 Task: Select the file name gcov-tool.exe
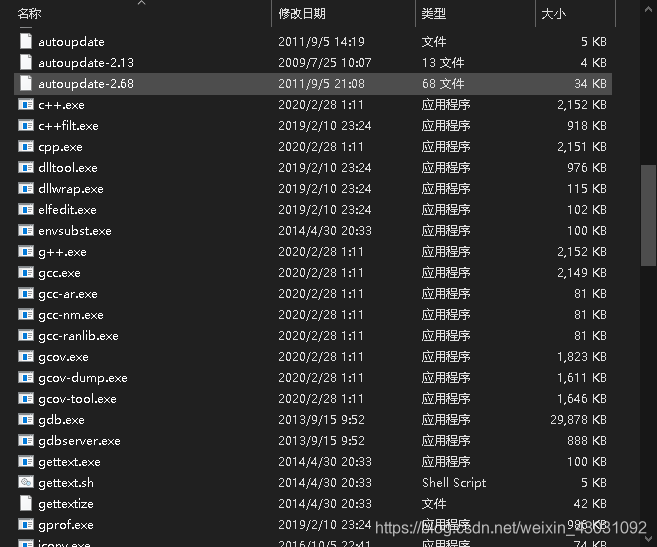pyautogui.click(x=78, y=399)
